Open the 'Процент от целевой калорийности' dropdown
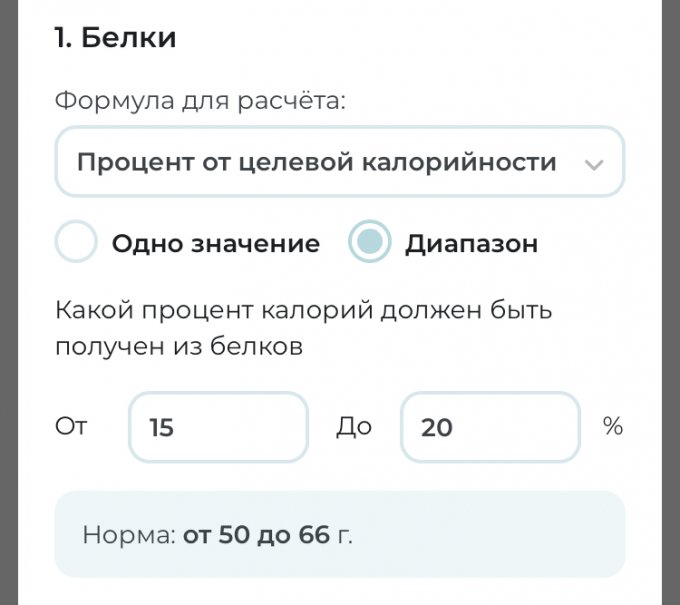 (x=340, y=162)
